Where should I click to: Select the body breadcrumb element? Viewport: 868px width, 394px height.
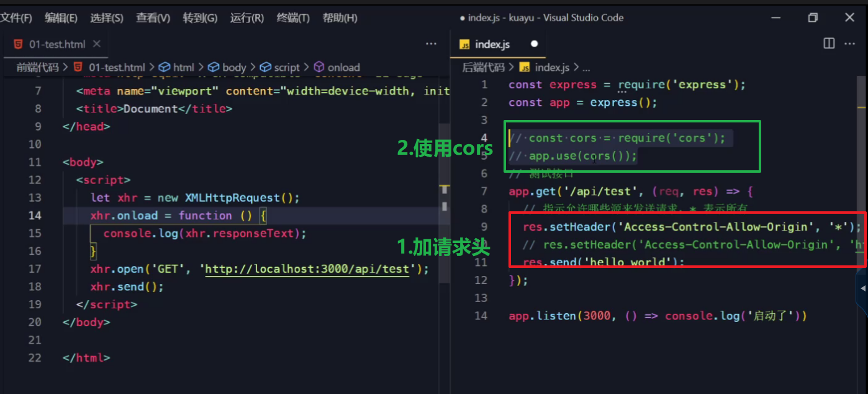234,67
